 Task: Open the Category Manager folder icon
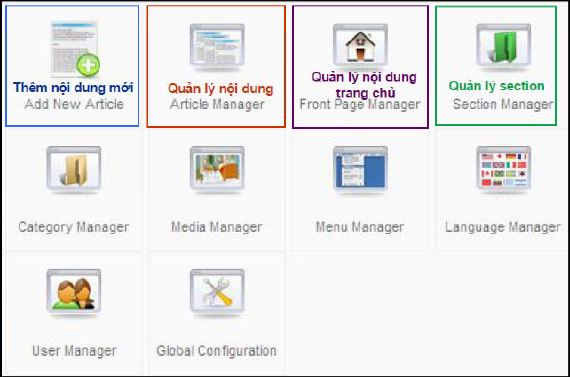click(x=74, y=169)
